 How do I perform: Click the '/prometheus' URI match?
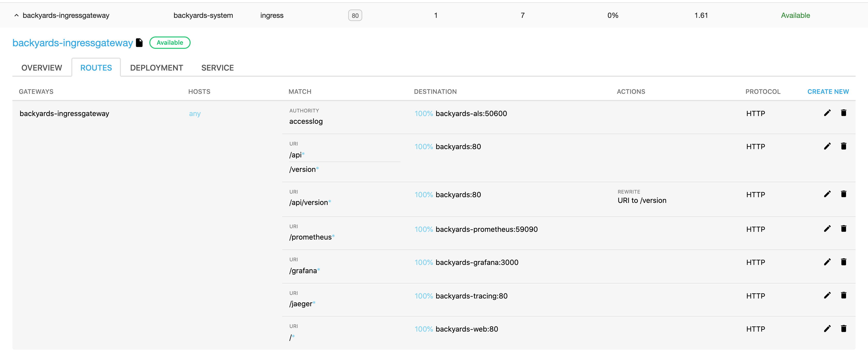(x=312, y=237)
